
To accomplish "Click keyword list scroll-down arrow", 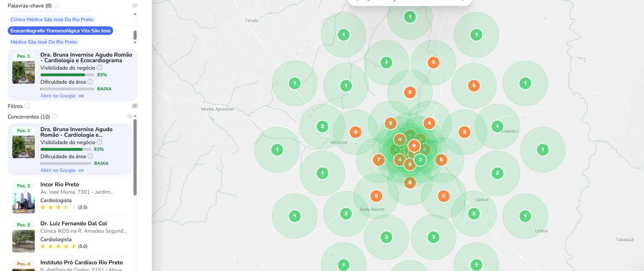I will pos(135,42).
